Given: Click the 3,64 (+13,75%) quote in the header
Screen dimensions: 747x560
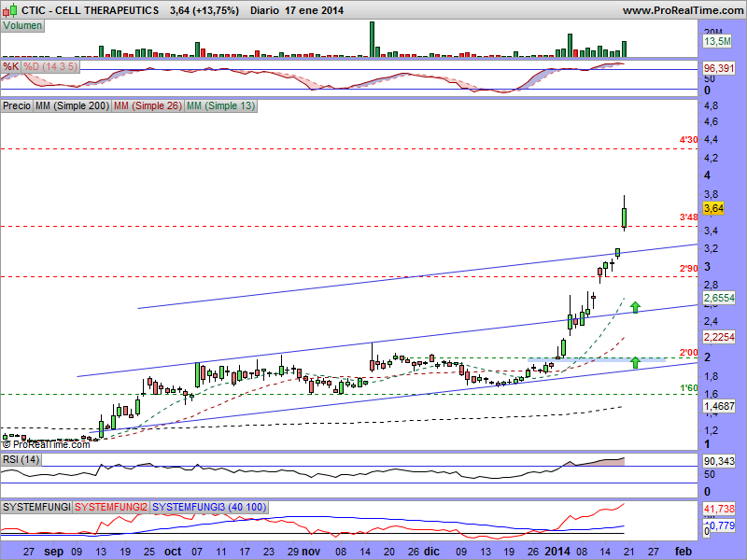Looking at the screenshot, I should click(204, 10).
